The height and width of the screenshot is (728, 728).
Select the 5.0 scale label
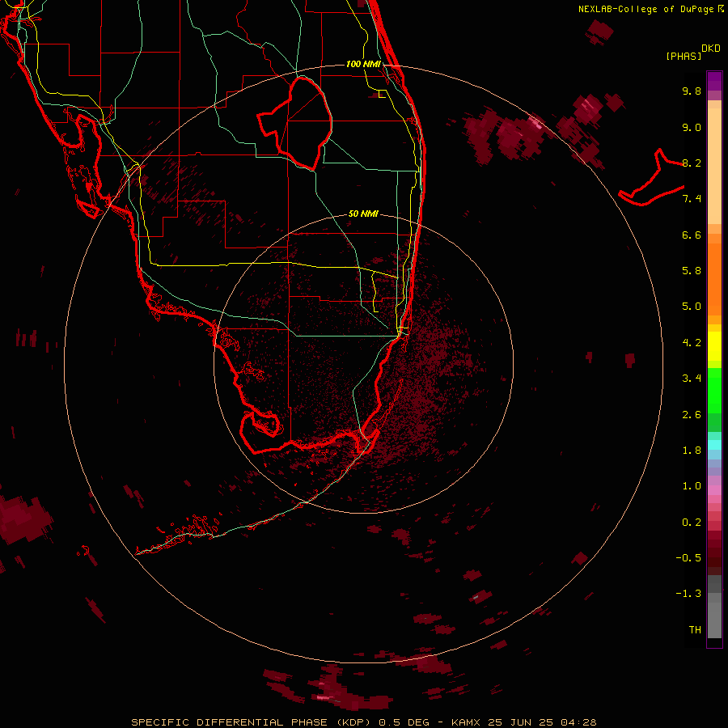pyautogui.click(x=692, y=307)
